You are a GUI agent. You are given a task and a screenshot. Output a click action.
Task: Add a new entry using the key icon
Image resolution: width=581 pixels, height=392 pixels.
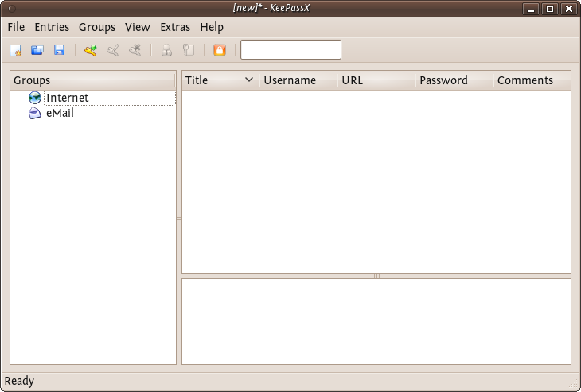click(x=91, y=50)
